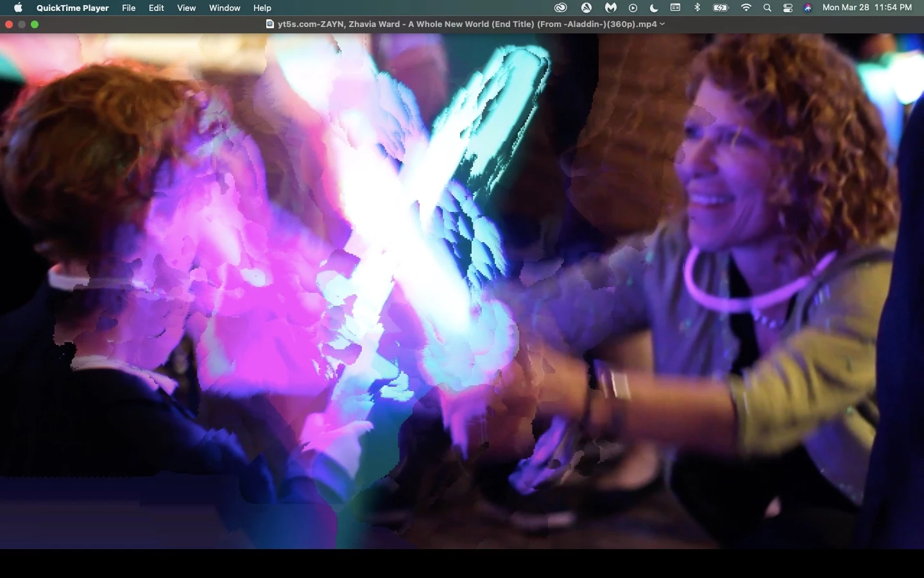Open the QuickTime Player app menu
Screen dimensions: 924x578
click(73, 8)
